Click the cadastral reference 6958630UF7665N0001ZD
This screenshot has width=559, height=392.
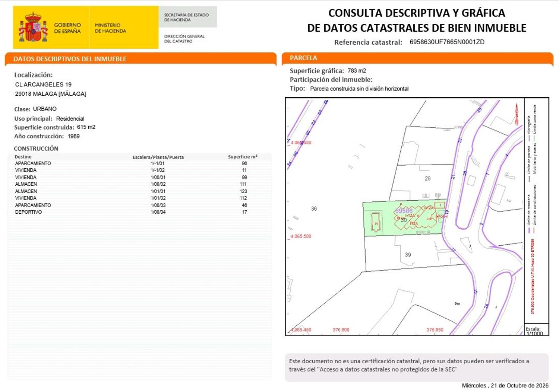(447, 42)
